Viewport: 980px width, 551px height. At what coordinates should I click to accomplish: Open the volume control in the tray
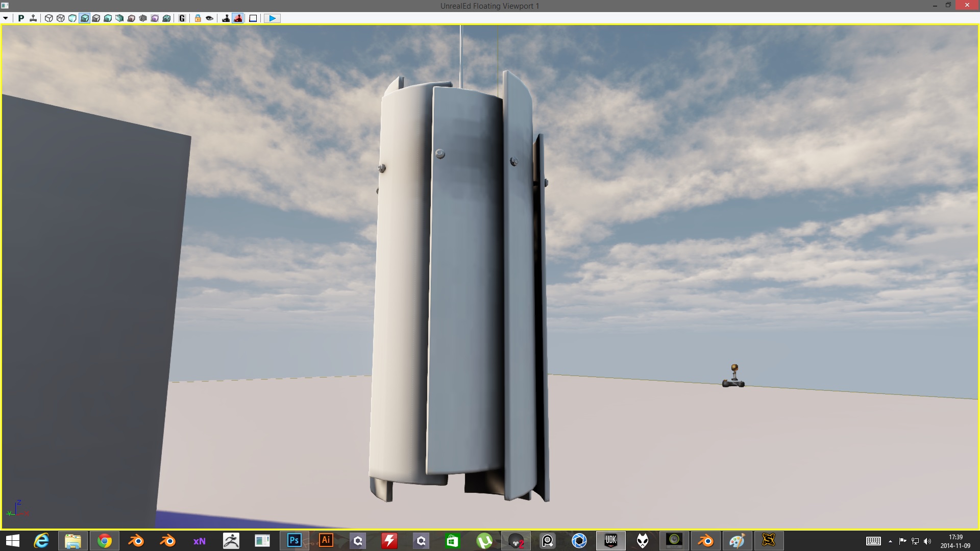pos(928,541)
